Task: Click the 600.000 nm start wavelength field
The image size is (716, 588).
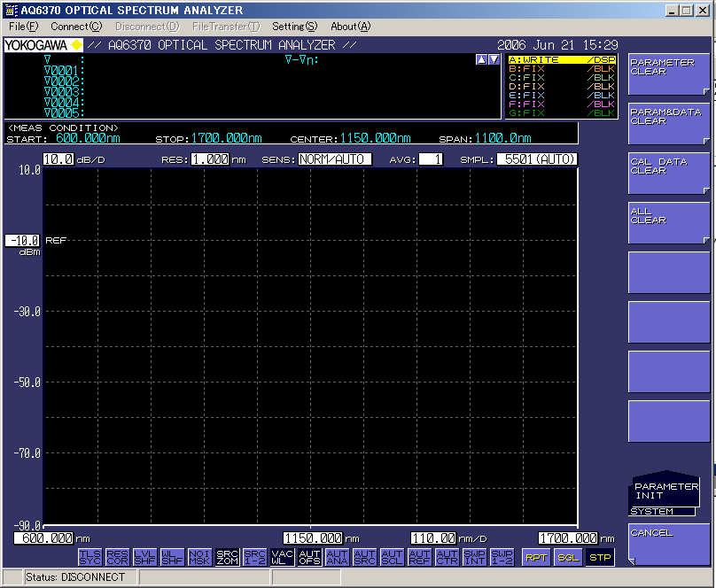Action: [43, 538]
